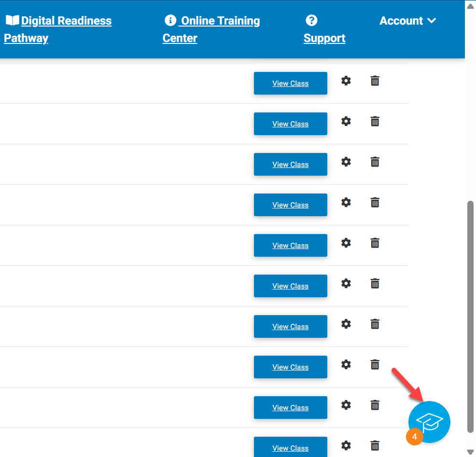Screen dimensions: 476x457
Task: Click the orange notification badge showing 4
Action: pyautogui.click(x=414, y=437)
